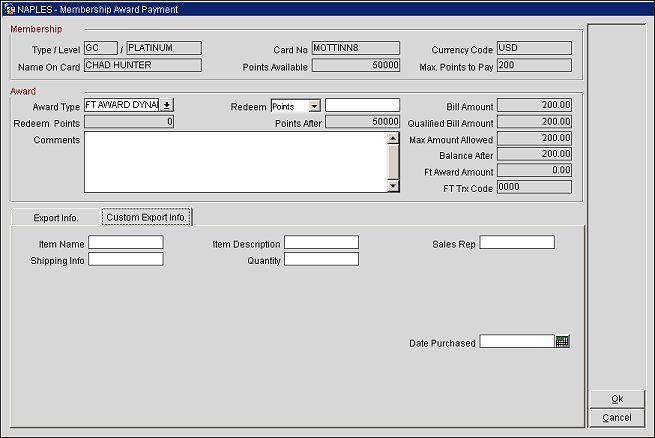This screenshot has height=438, width=655.
Task: Click the Card No field
Action: point(355,48)
